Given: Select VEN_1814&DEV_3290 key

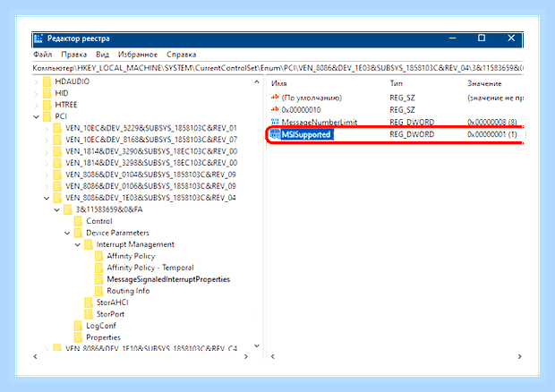Looking at the screenshot, I should pyautogui.click(x=151, y=151).
